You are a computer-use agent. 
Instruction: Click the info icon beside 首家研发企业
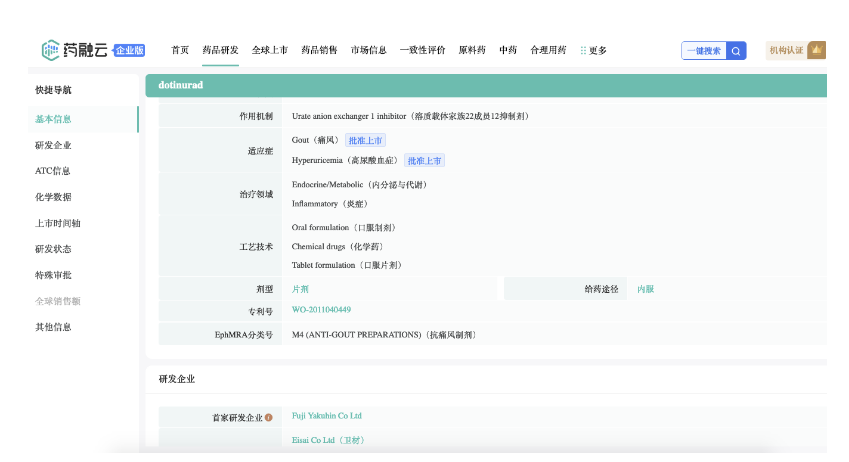click(x=268, y=417)
